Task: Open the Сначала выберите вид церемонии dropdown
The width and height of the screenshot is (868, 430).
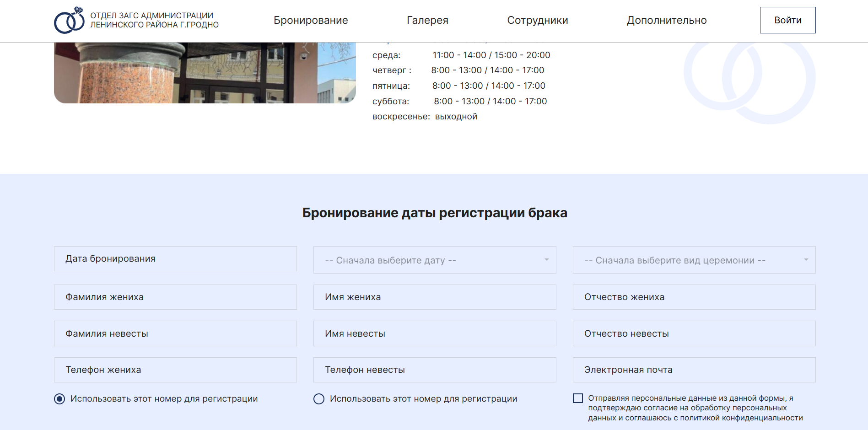Action: pos(694,260)
